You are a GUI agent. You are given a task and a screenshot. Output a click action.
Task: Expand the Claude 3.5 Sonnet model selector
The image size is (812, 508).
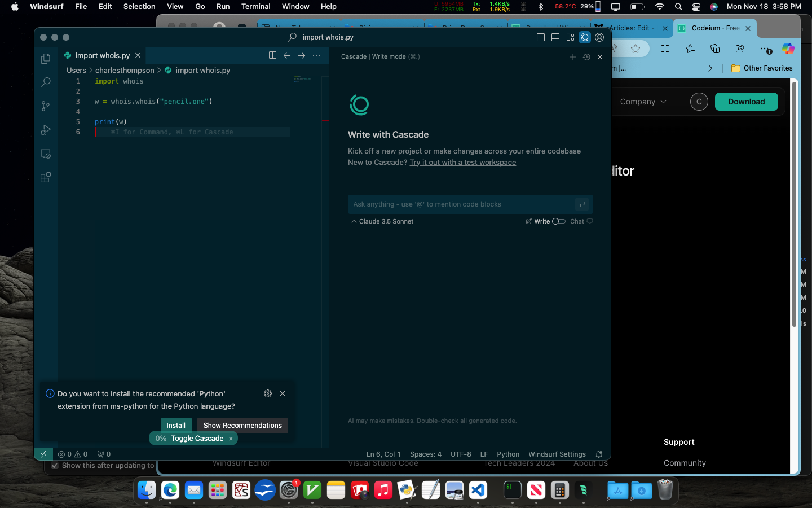382,221
